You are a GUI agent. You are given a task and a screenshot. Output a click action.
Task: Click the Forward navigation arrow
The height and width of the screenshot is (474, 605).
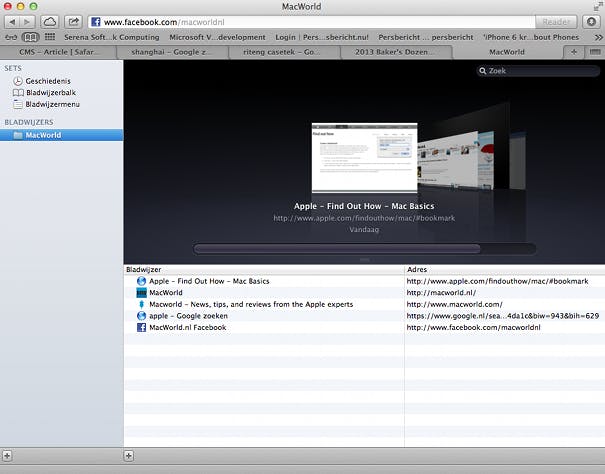(28, 21)
